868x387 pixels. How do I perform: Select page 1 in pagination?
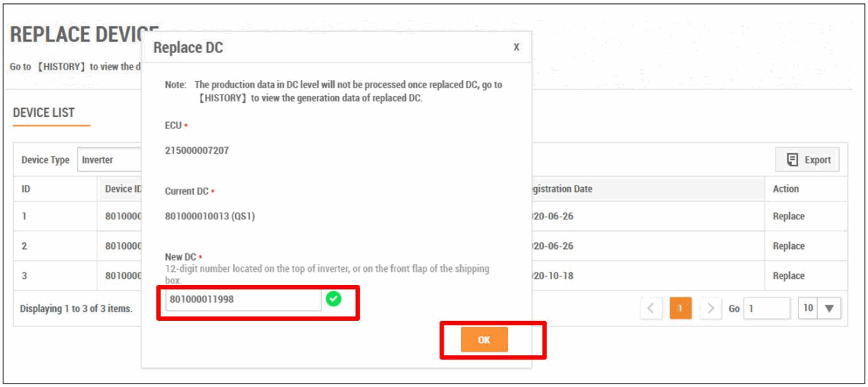point(680,308)
